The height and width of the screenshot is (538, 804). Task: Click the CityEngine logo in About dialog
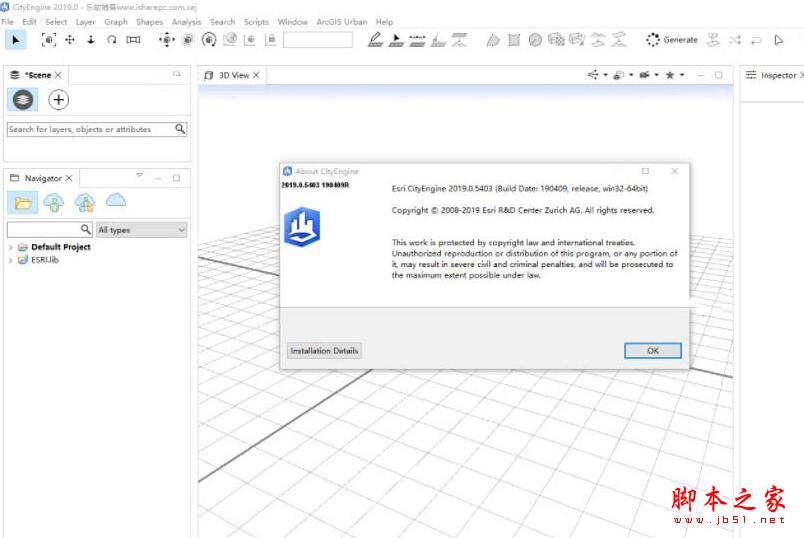(302, 227)
